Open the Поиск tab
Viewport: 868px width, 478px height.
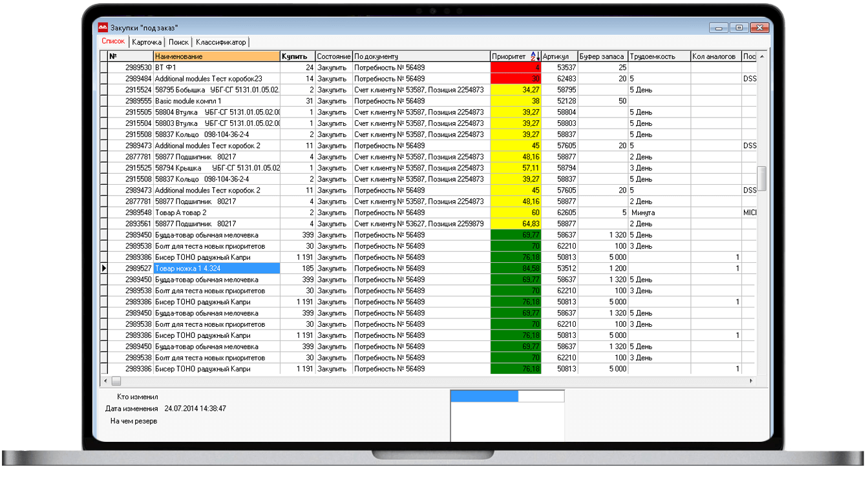pyautogui.click(x=178, y=42)
